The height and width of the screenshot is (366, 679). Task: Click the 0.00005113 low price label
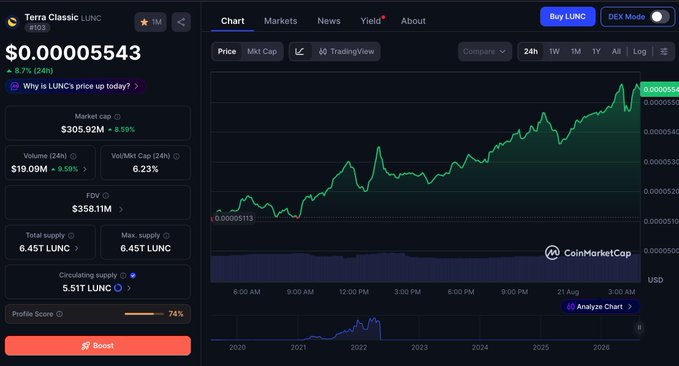(x=233, y=218)
